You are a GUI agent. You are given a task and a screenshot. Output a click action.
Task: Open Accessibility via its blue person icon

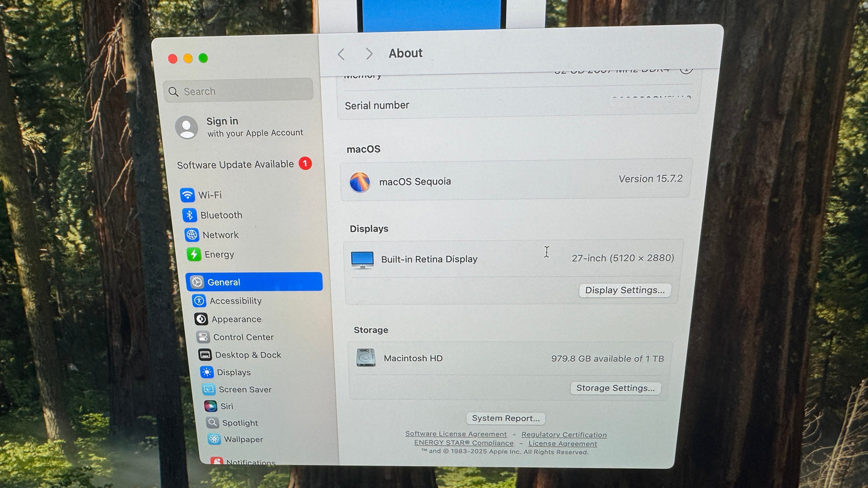point(199,301)
